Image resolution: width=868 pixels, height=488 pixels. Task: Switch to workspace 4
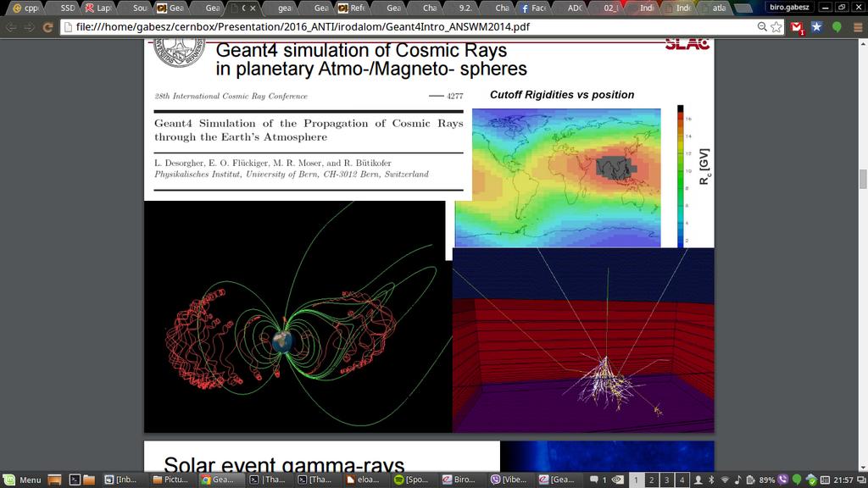pos(682,480)
